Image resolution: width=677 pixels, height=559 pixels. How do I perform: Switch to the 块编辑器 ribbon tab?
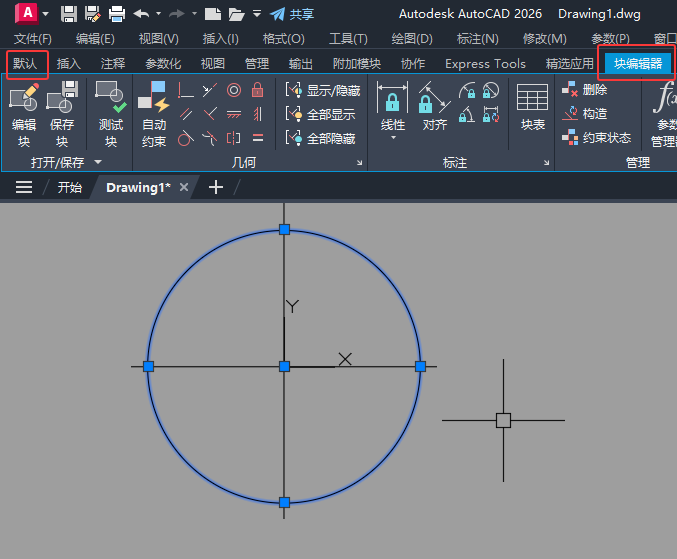[638, 63]
